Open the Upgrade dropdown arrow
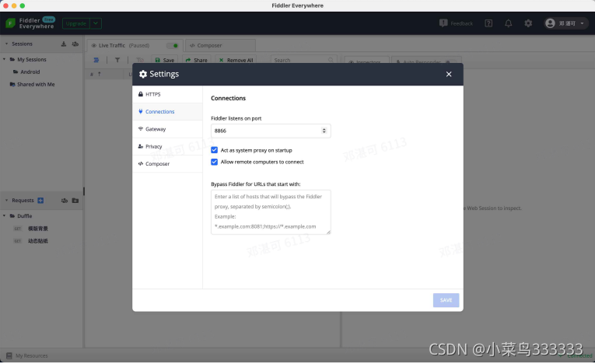 (96, 23)
